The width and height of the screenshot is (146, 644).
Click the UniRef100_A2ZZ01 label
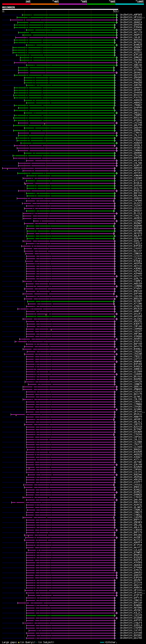tap(131, 53)
